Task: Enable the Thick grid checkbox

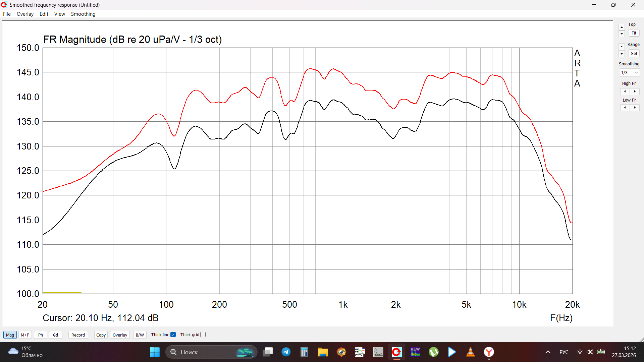Action: click(x=203, y=335)
